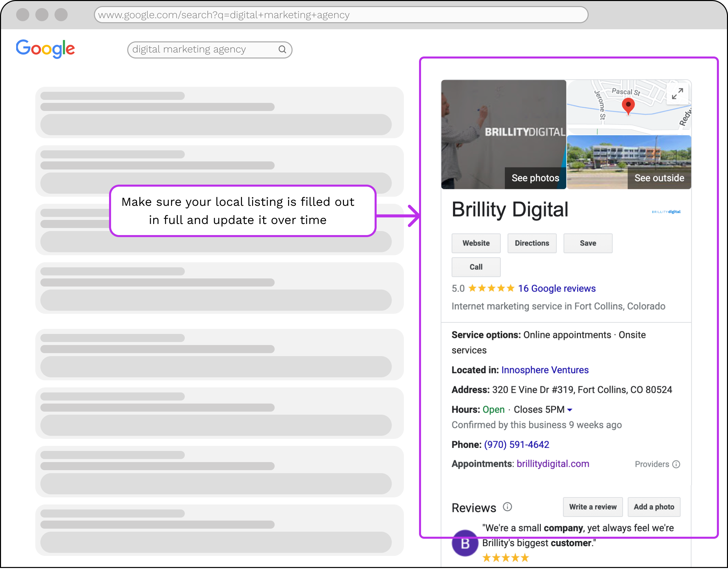Viewport: 728px width, 569px height.
Task: Click the search magnifier icon
Action: (283, 49)
